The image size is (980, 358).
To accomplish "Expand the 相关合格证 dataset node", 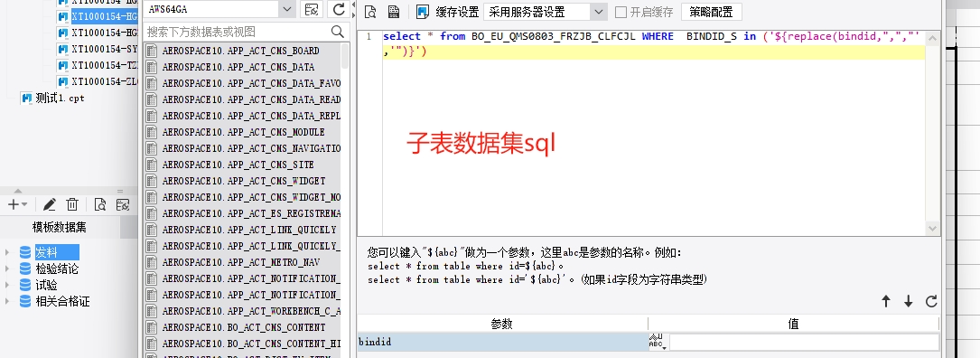I will pos(7,301).
